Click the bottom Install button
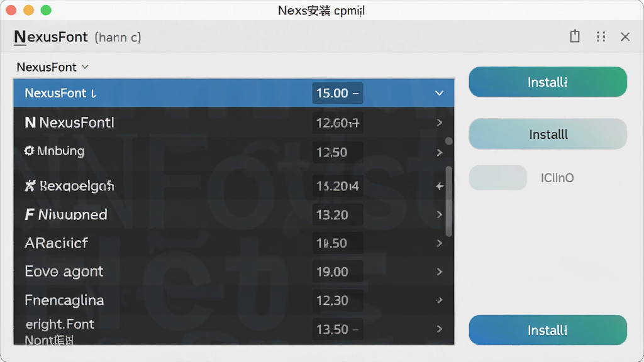The height and width of the screenshot is (362, 644). coord(548,330)
